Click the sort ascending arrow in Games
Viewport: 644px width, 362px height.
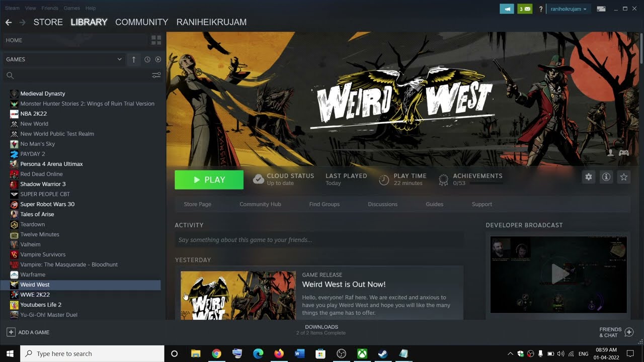coord(134,59)
